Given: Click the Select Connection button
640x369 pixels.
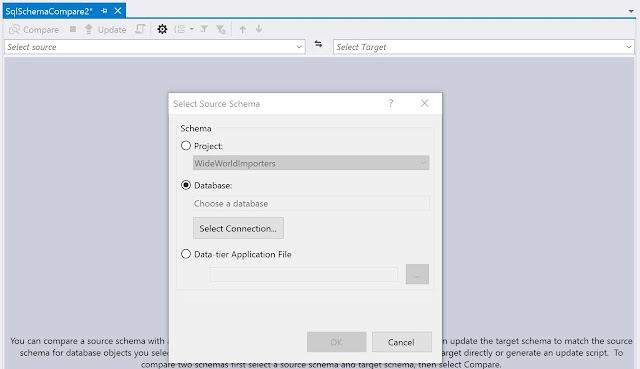Looking at the screenshot, I should click(x=238, y=228).
